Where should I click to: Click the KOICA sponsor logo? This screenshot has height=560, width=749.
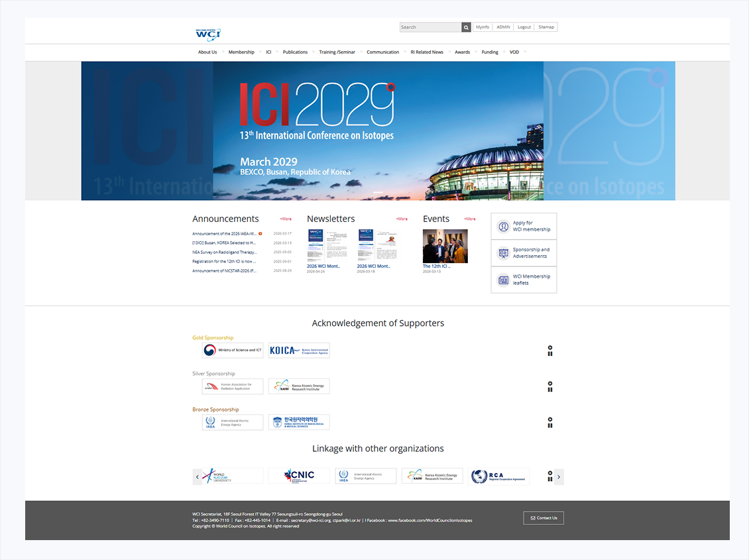299,351
